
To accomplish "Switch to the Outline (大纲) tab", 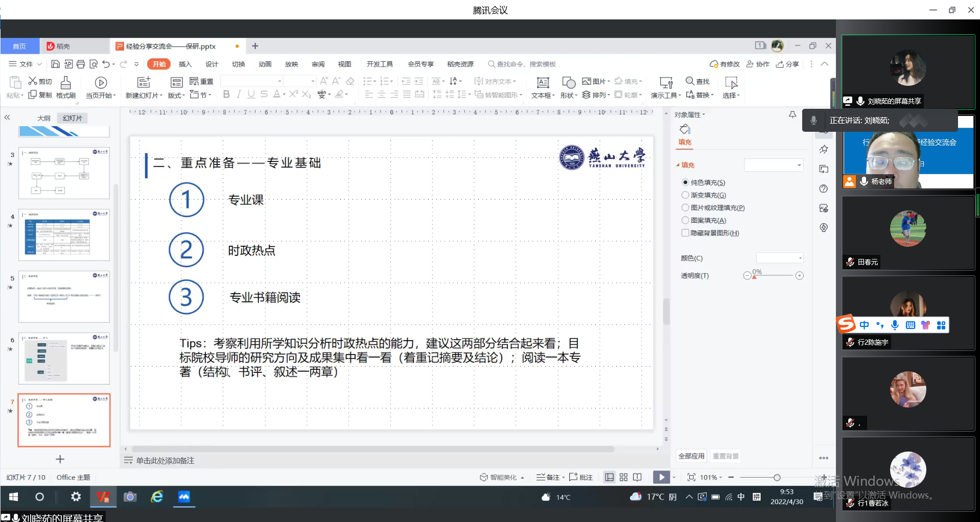I will [x=43, y=118].
